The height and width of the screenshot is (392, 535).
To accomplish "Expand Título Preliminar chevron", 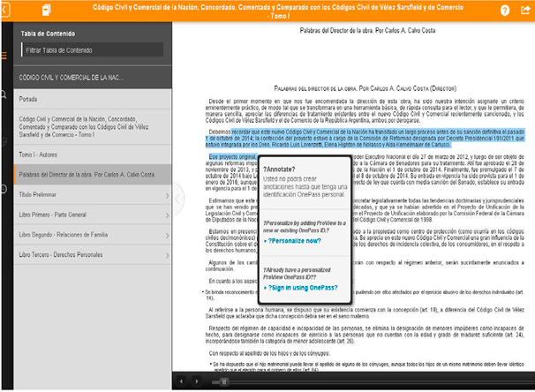I will click(167, 195).
